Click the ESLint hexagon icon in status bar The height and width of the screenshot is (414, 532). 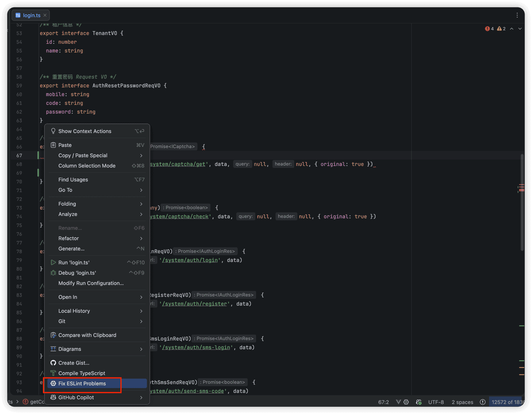[x=406, y=402]
